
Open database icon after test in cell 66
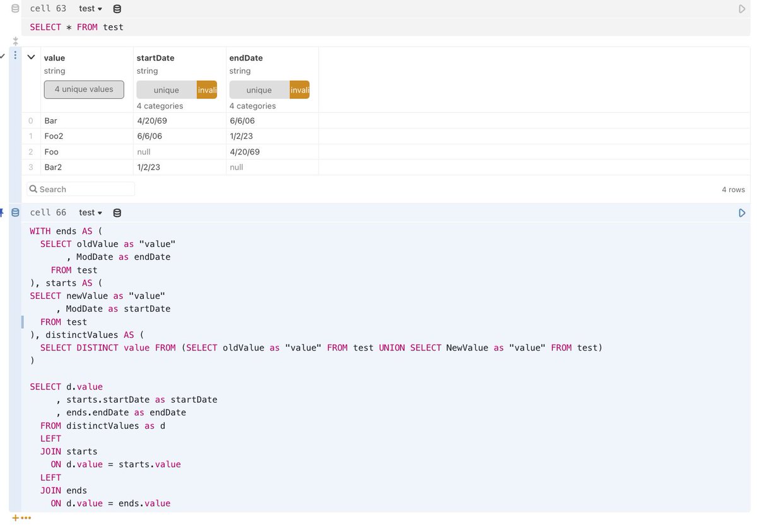tap(117, 212)
